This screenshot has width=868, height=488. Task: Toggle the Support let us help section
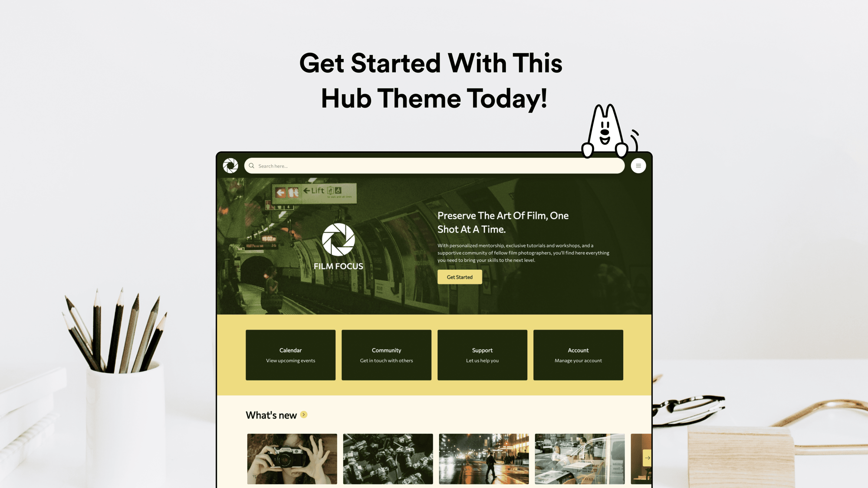click(x=482, y=354)
